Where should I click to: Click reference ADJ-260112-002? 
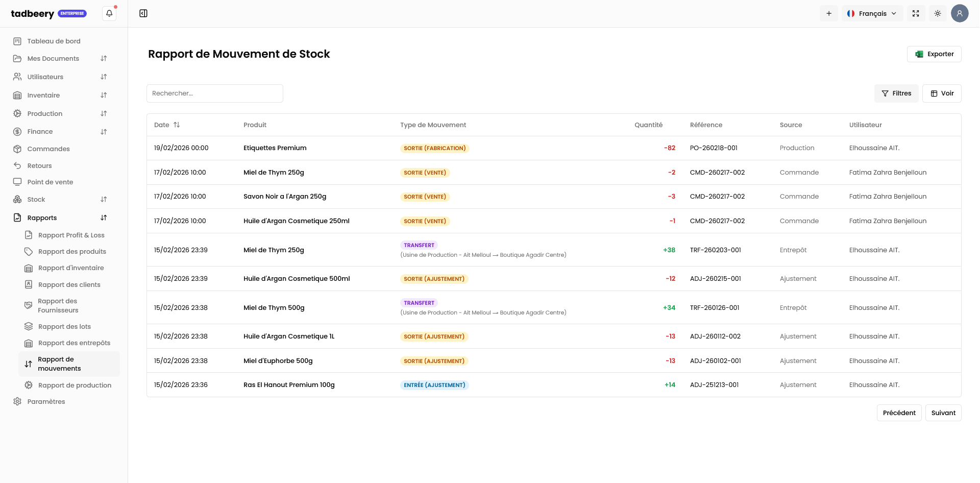click(715, 336)
